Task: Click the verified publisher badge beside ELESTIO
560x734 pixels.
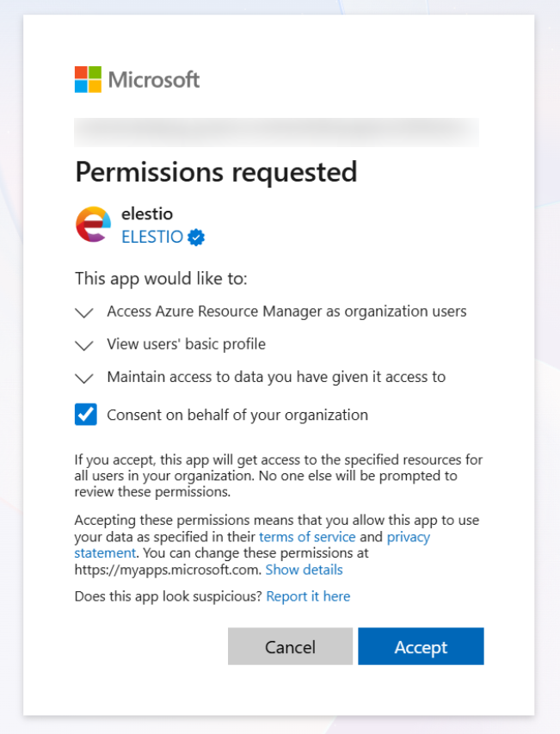Action: point(195,237)
